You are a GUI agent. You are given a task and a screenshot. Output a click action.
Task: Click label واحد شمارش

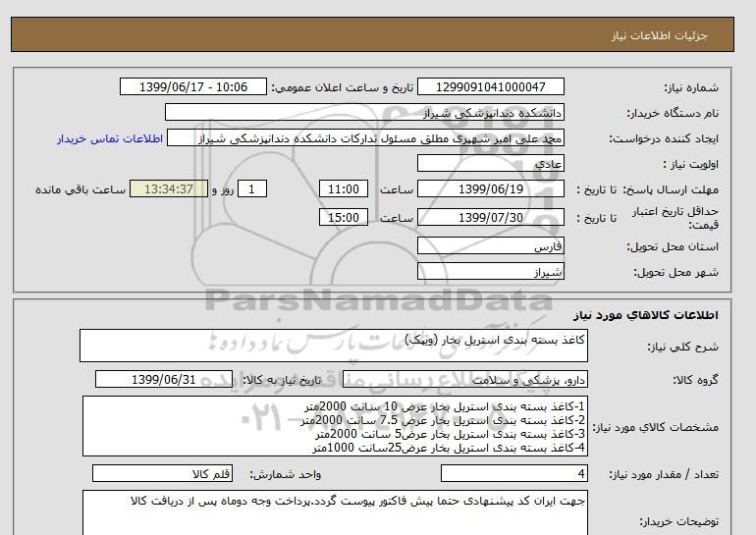click(286, 475)
